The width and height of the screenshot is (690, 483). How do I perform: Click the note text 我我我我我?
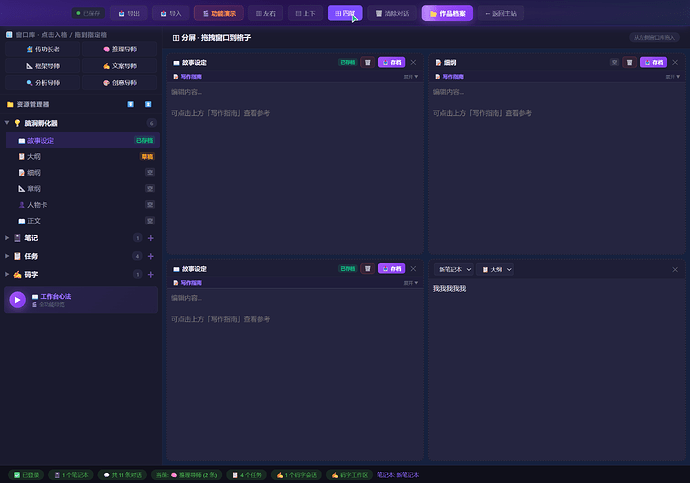449,289
